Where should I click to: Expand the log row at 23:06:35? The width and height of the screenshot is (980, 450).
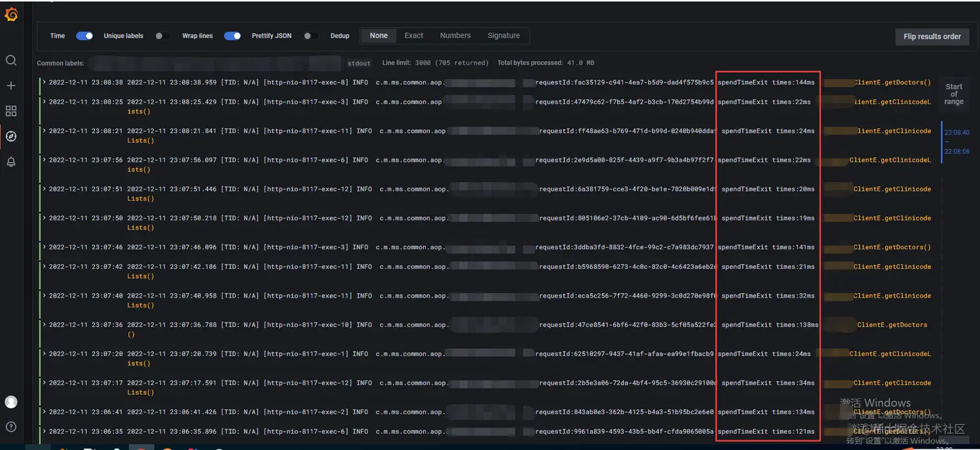(x=44, y=431)
